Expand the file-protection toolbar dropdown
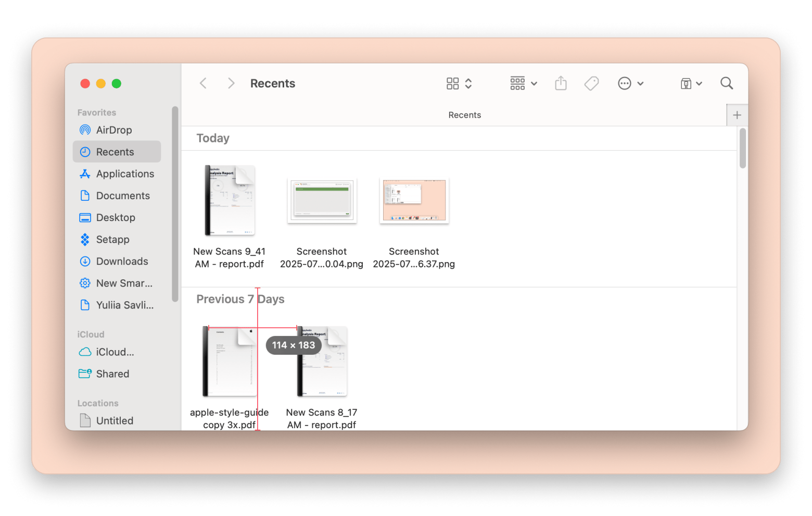 691,83
